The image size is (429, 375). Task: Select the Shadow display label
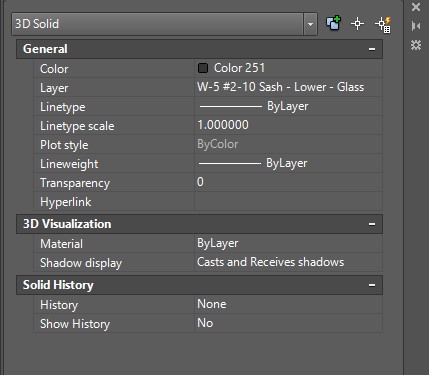[81, 263]
